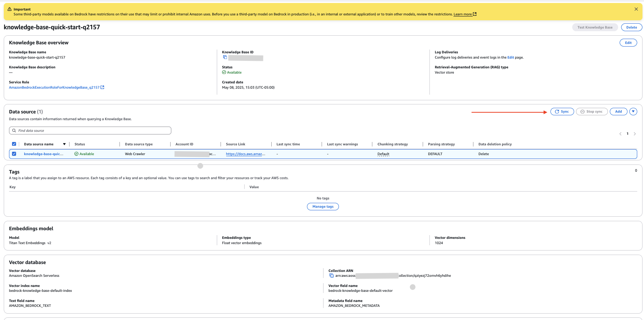
Task: Focus the Find data source search field
Action: click(92, 131)
